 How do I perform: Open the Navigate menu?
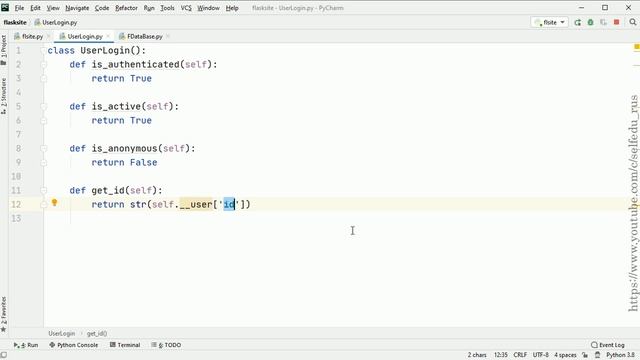click(77, 8)
